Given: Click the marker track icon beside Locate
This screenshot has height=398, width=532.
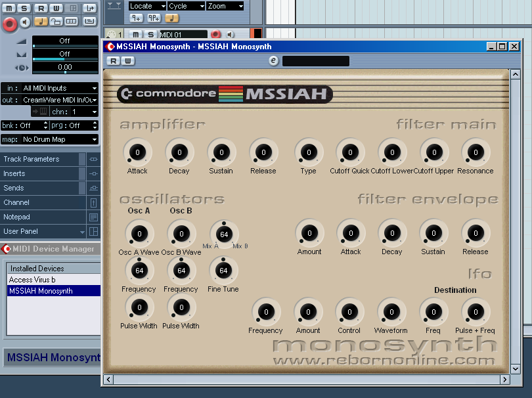Looking at the screenshot, I should (x=114, y=6).
